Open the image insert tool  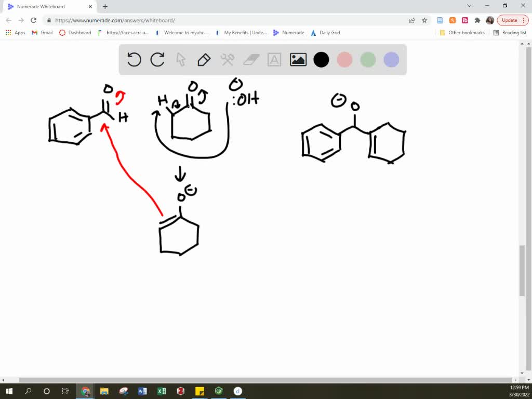[298, 60]
